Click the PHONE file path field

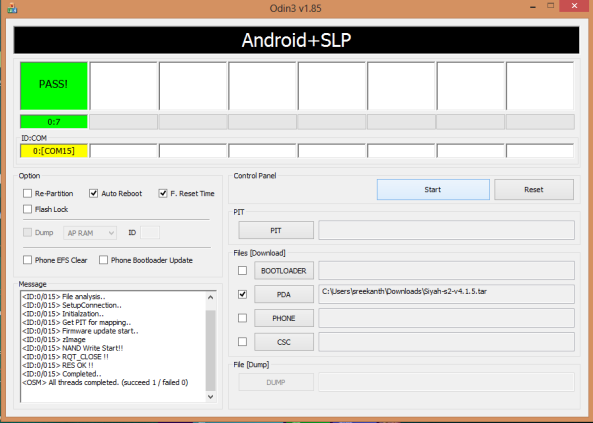tap(446, 318)
